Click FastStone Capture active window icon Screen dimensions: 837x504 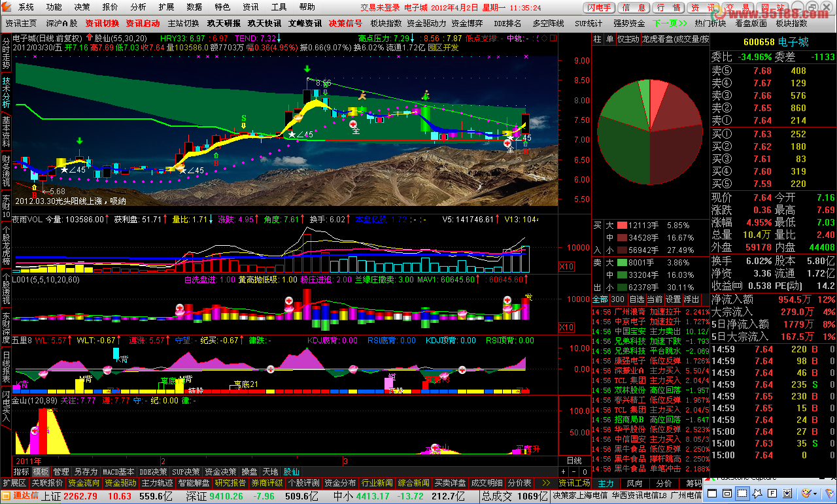(712, 494)
